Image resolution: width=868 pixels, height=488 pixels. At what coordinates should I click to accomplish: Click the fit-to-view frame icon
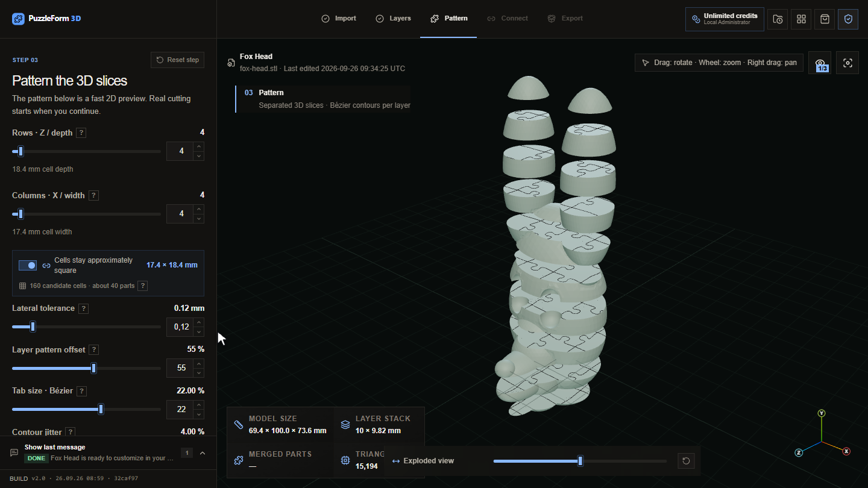pos(848,63)
